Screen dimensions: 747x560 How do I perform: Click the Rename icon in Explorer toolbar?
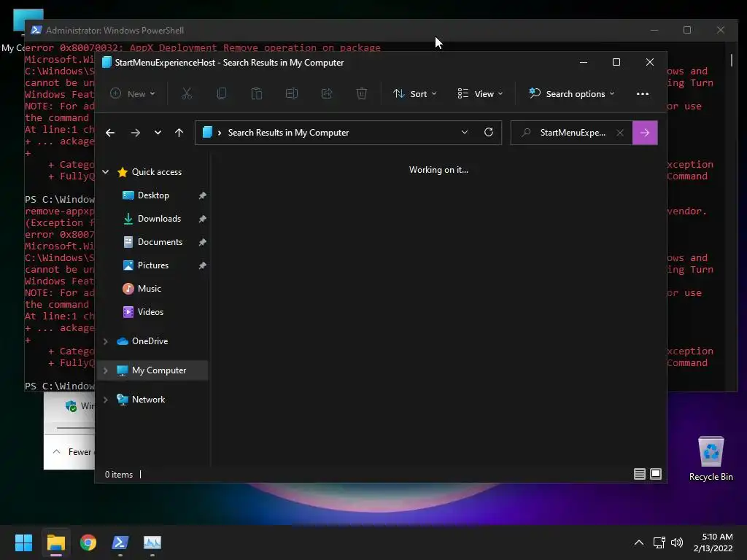pos(292,94)
